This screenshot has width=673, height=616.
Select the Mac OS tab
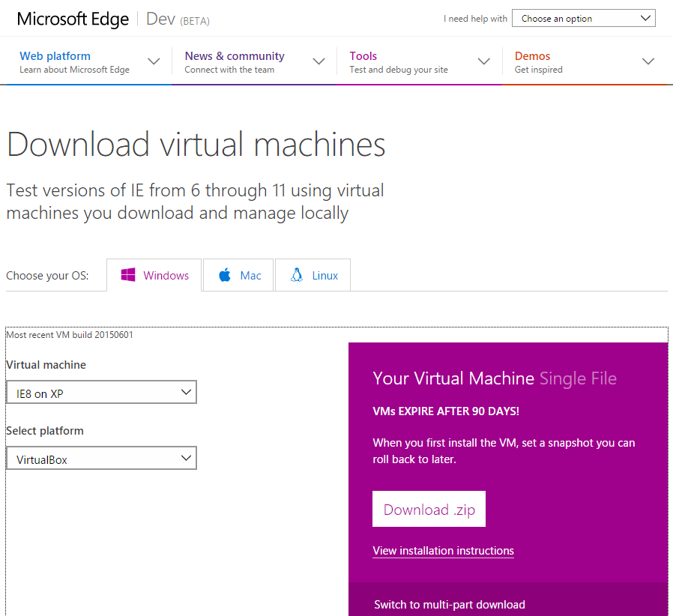click(238, 275)
